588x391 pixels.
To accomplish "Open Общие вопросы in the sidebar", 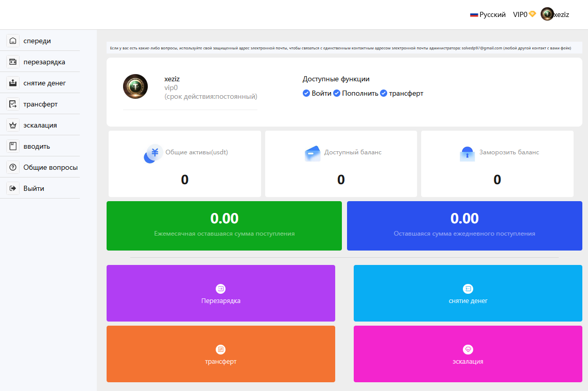I will (x=50, y=168).
